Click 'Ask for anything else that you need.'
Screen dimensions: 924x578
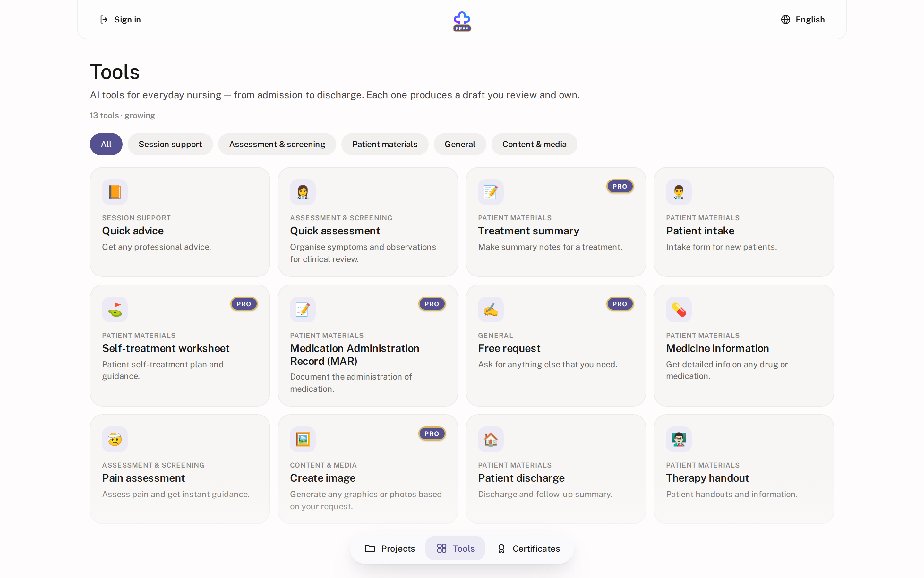pyautogui.click(x=548, y=364)
